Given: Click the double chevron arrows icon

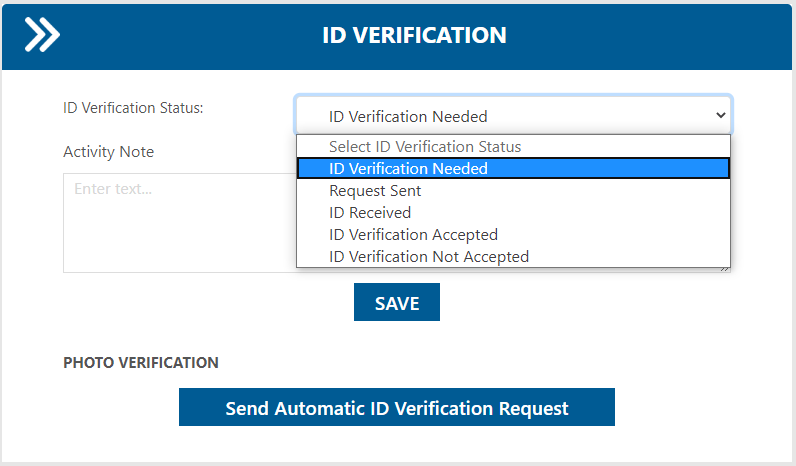Looking at the screenshot, I should click(43, 35).
